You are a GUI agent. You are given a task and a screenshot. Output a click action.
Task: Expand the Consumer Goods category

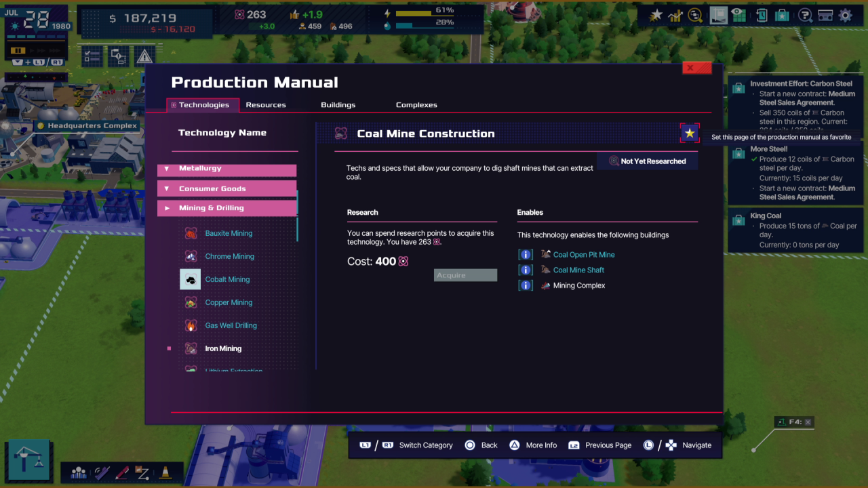pos(226,188)
